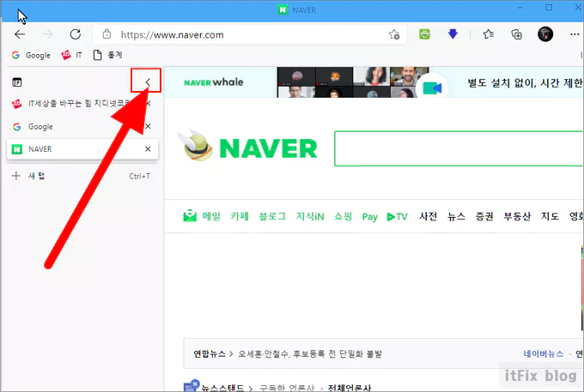Screen dimensions: 584x392
Task: Toggle the vertical tabs icon in the sidebar
Action: (17, 82)
